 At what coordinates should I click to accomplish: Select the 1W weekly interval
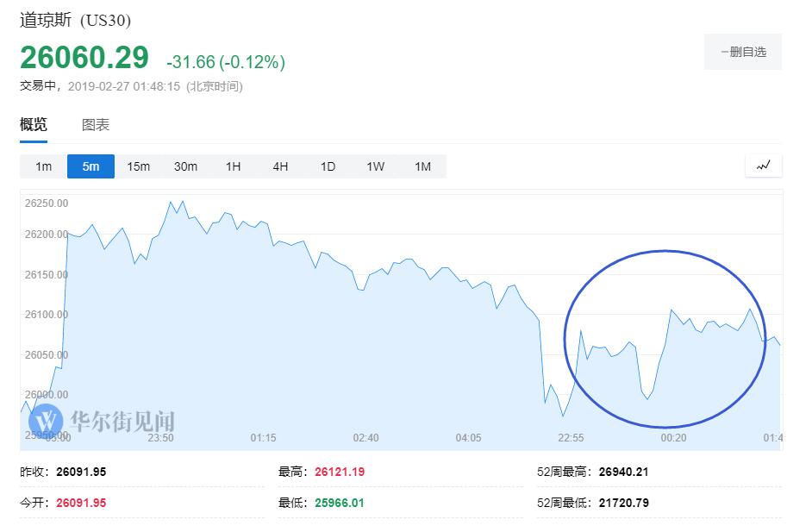coord(375,166)
